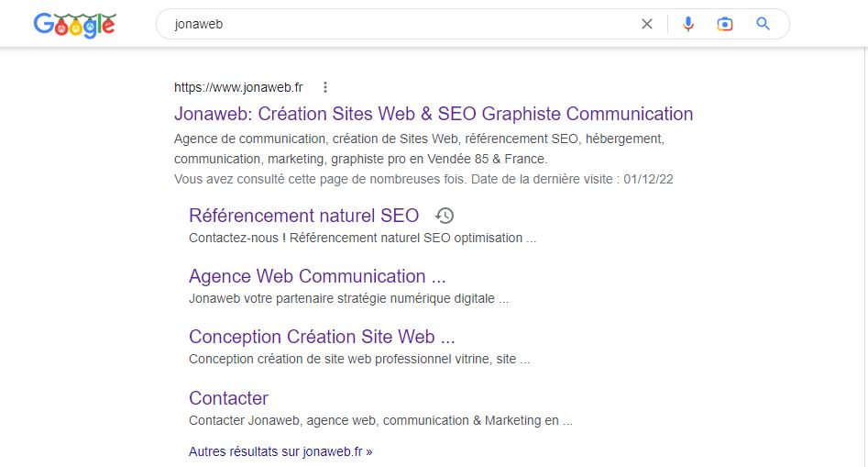
Task: Open the three-dot menu next to jonaweb.fr URL
Action: pos(325,87)
